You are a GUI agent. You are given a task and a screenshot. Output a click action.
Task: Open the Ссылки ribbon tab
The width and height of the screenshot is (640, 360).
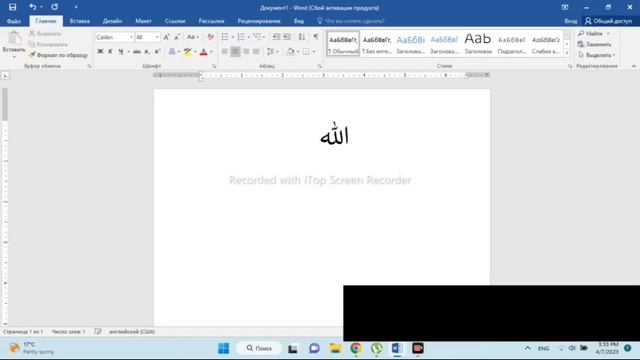(x=175, y=21)
